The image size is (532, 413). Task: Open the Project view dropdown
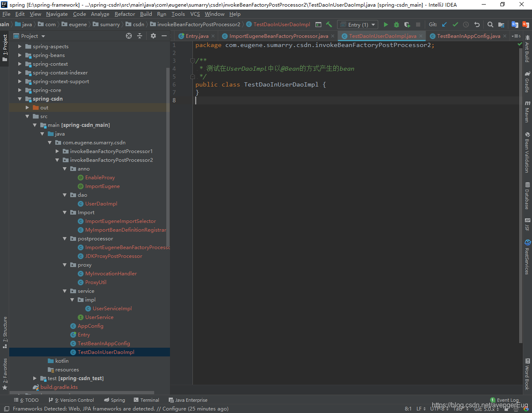tap(29, 36)
